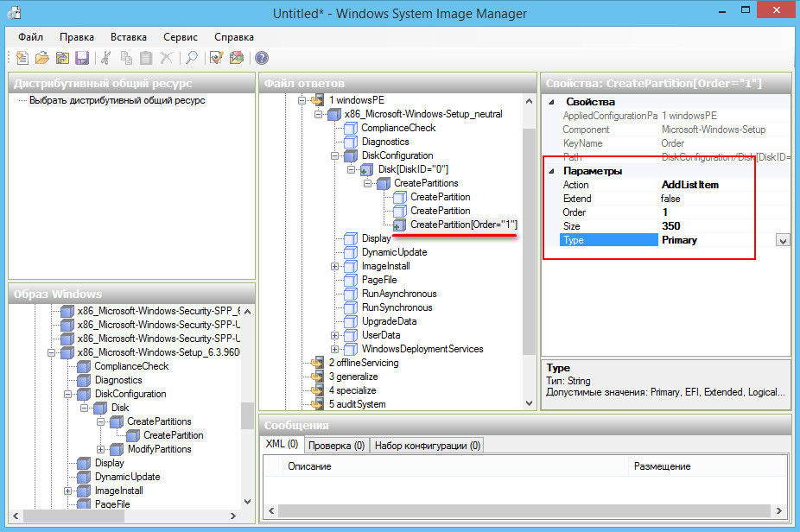Click the 4 specialize pass folder icon
The image size is (800, 532).
(317, 390)
